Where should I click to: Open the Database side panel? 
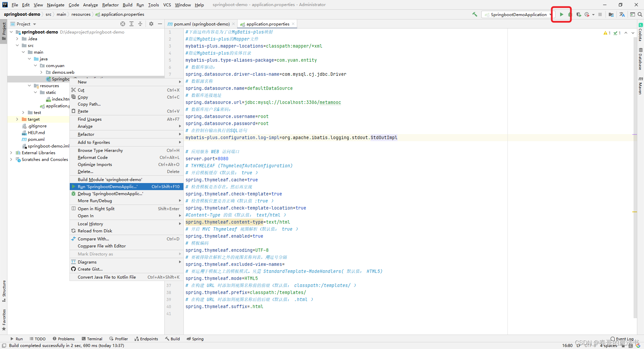[x=640, y=59]
